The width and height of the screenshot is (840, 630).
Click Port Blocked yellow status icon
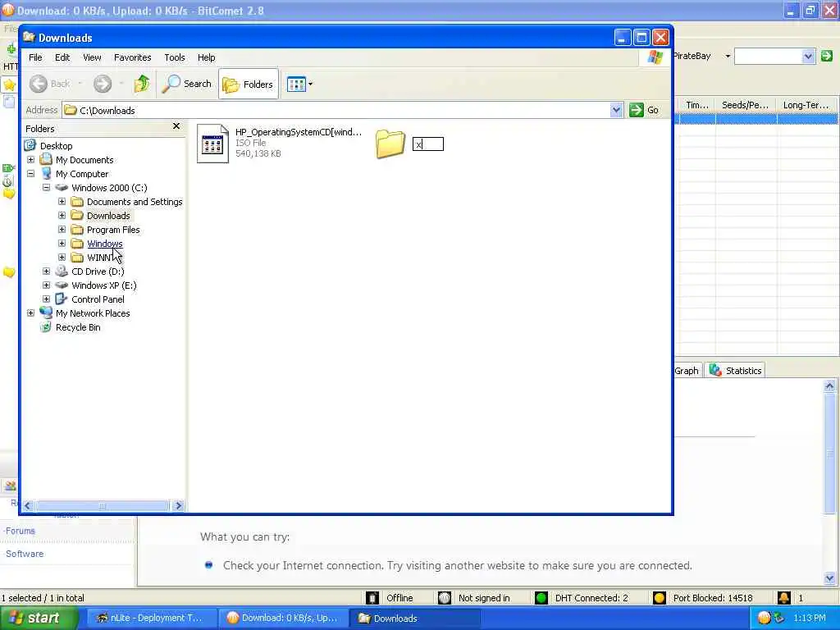(x=660, y=598)
